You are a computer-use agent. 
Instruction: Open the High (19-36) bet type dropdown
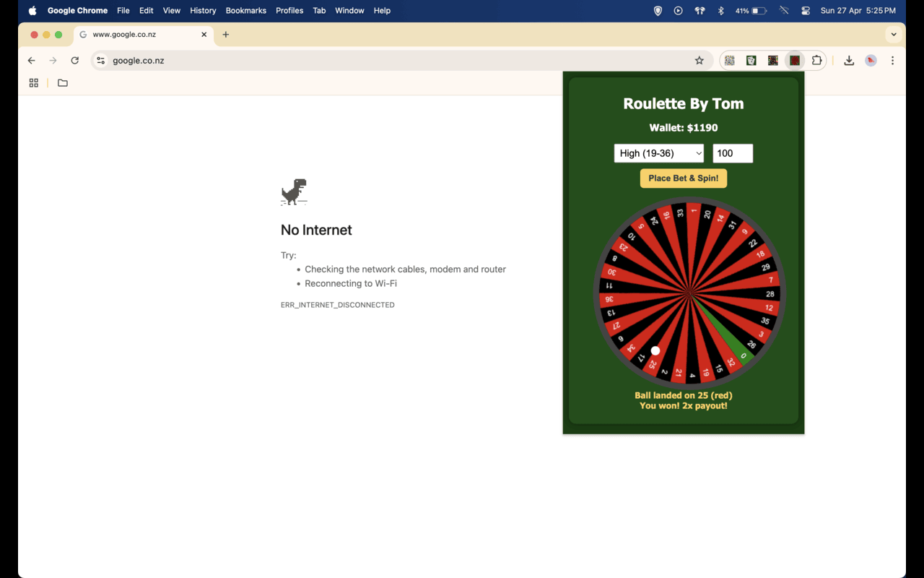(658, 153)
